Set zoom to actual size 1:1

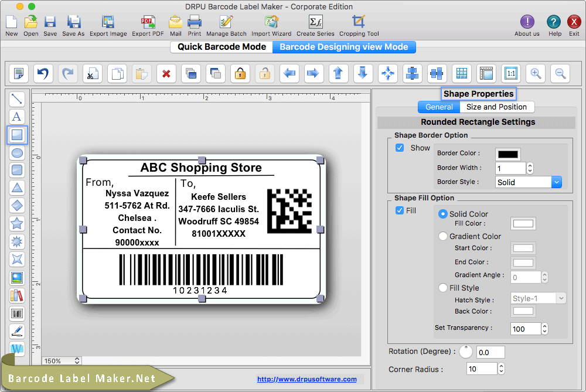[x=511, y=73]
